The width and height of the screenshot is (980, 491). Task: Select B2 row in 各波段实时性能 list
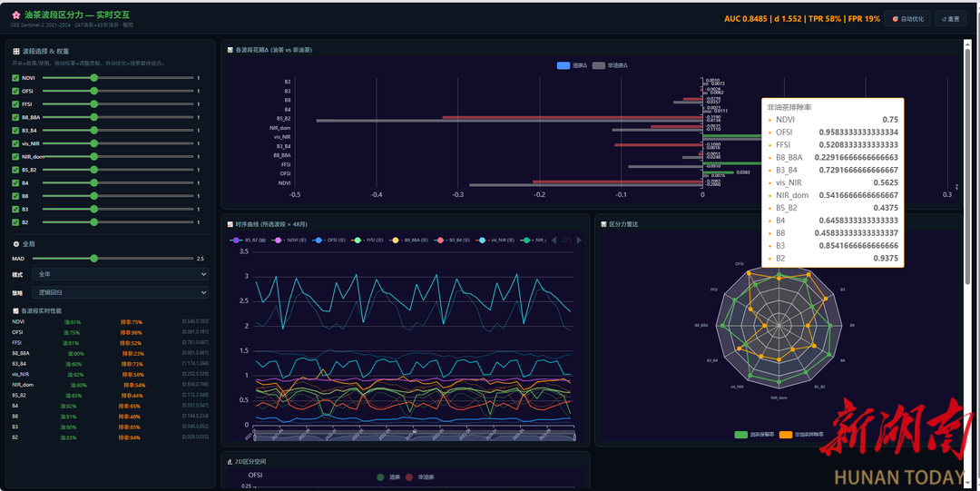(110, 437)
